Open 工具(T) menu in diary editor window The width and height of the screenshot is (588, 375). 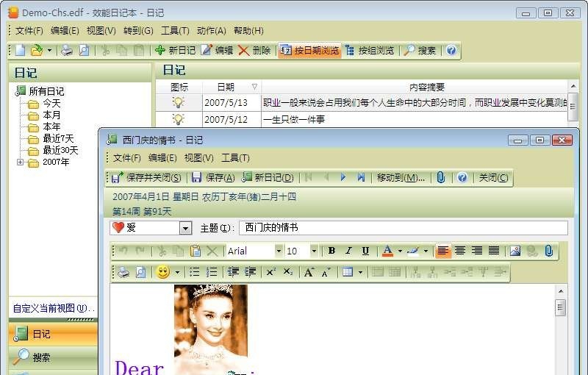(235, 158)
